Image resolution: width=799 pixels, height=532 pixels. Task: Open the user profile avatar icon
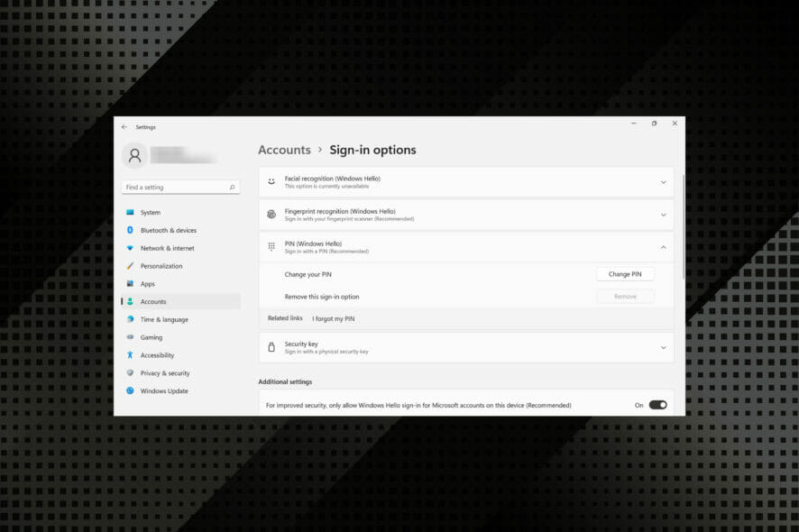click(x=135, y=155)
